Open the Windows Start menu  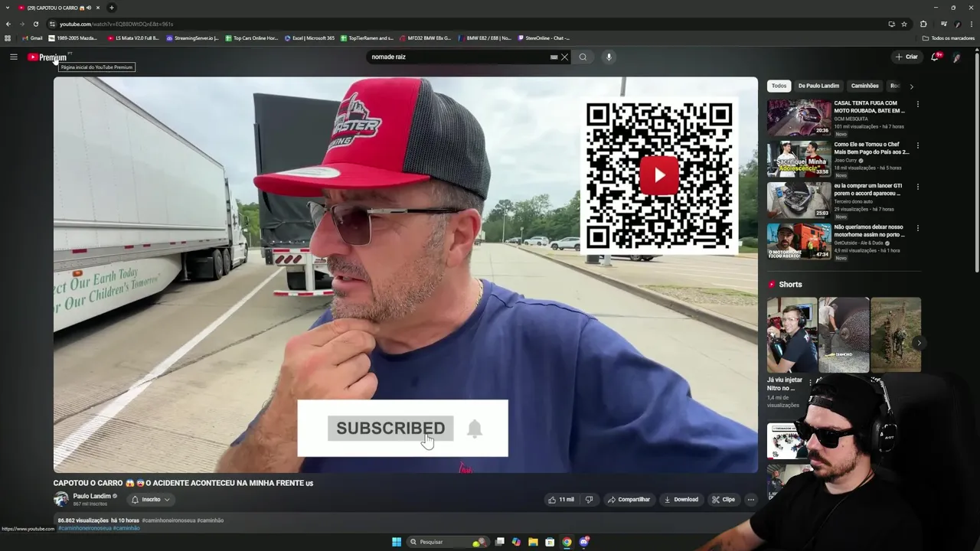[x=397, y=542]
